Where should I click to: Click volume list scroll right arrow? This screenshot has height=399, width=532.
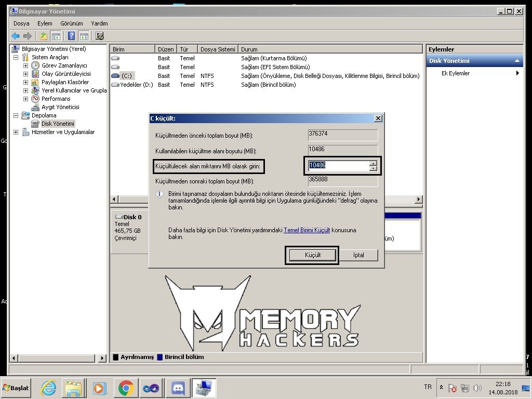pos(419,199)
